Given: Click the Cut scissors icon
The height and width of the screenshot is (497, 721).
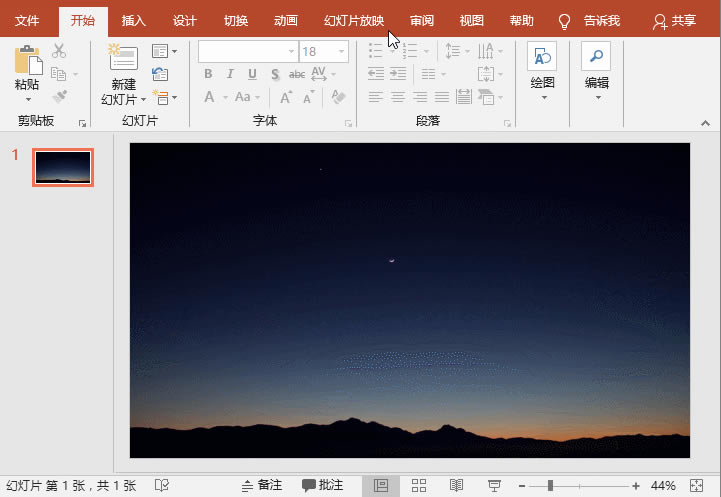Looking at the screenshot, I should point(59,50).
